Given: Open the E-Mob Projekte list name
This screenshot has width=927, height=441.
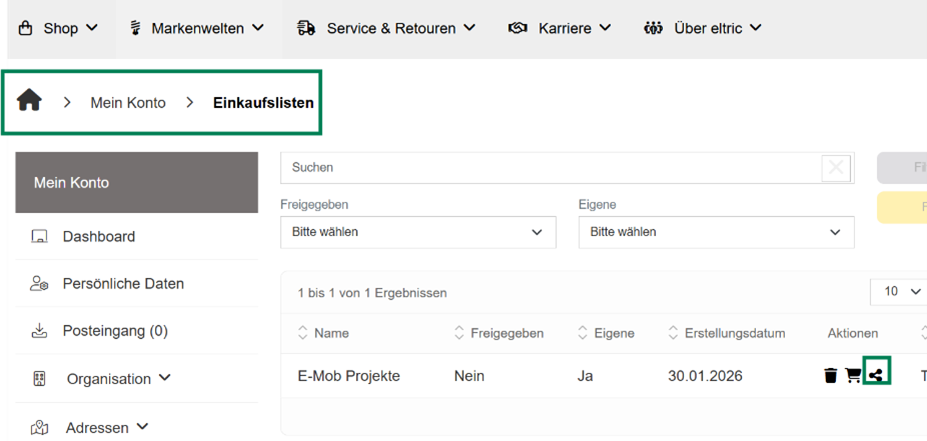Looking at the screenshot, I should click(x=349, y=376).
